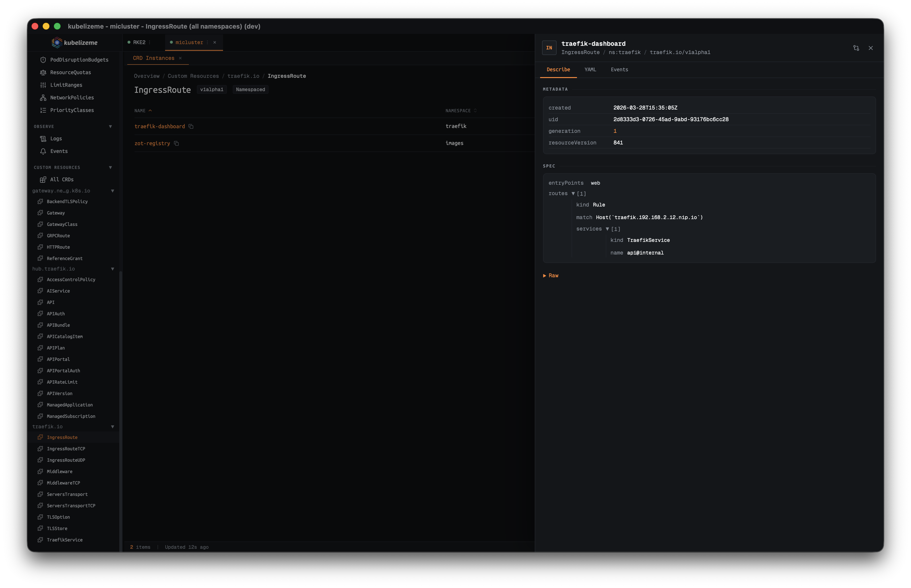Copy traefik-dashboard name icon
The width and height of the screenshot is (911, 588).
click(x=191, y=126)
